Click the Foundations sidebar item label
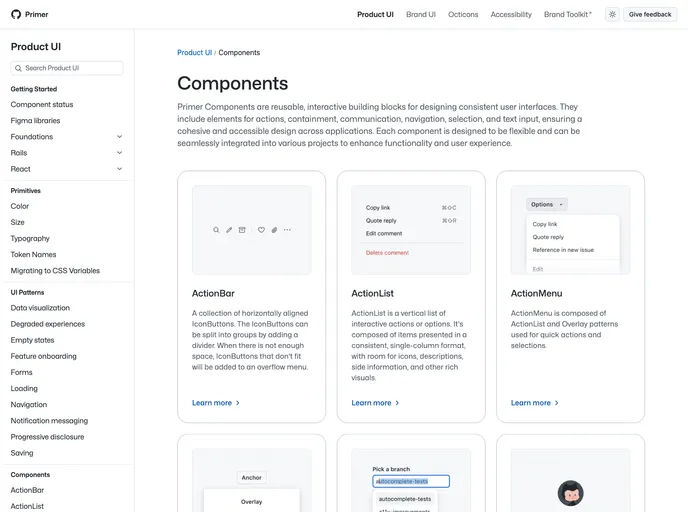This screenshot has height=512, width=688. (32, 137)
